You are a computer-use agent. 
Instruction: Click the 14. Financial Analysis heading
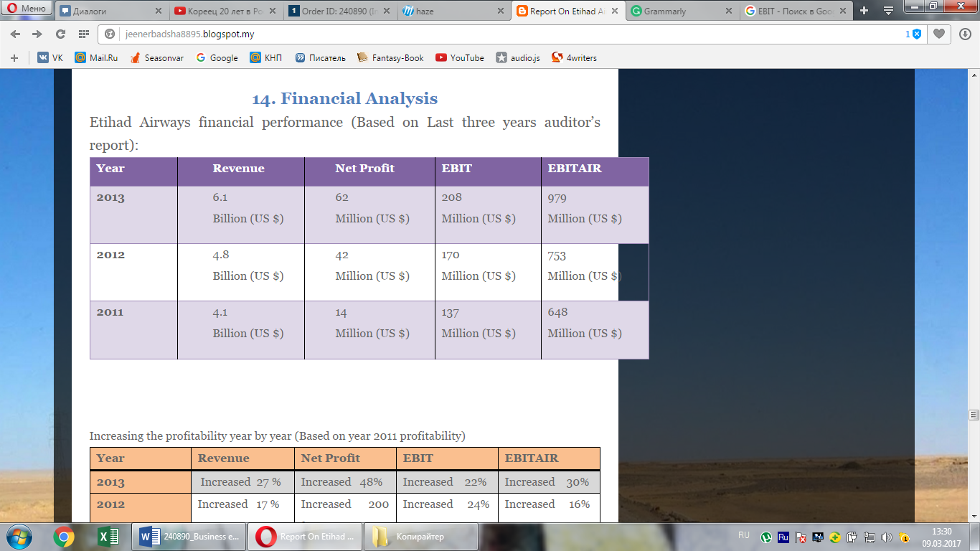[x=344, y=98]
